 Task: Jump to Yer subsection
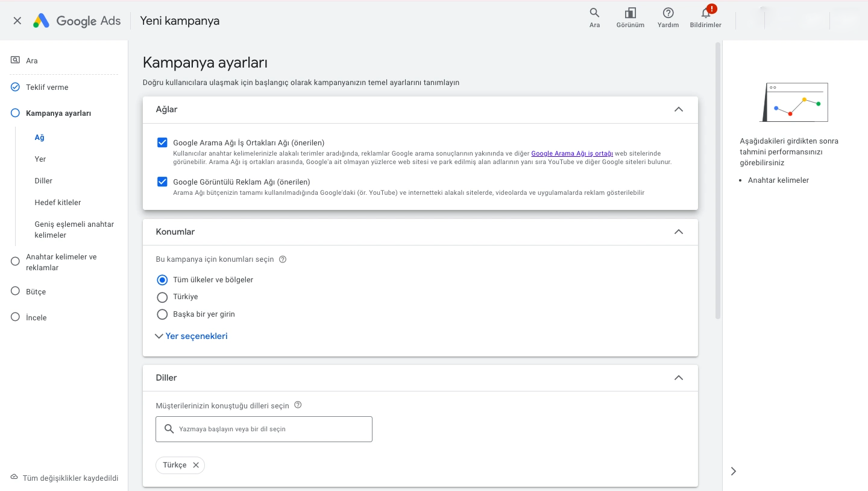point(40,159)
